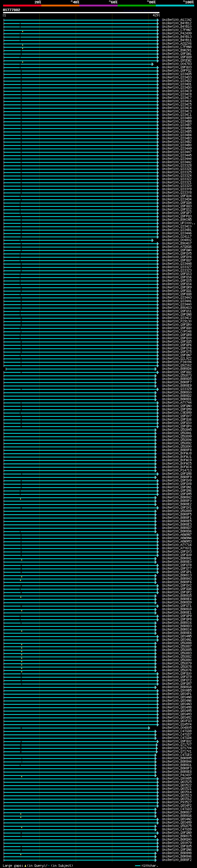Select the UniRef100_A7Y6X1 label
Image resolution: width=197 pixels, height=868 pixels.
pos(177,549)
